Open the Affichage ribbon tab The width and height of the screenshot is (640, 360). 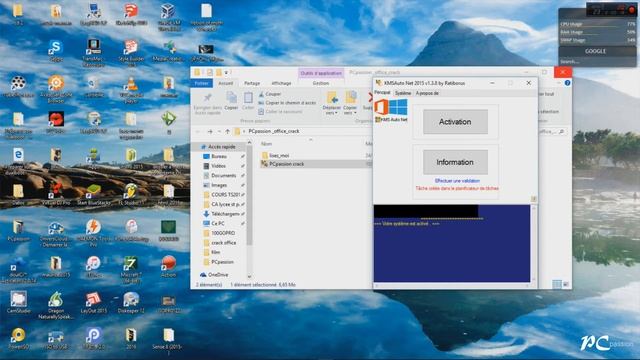coord(281,83)
